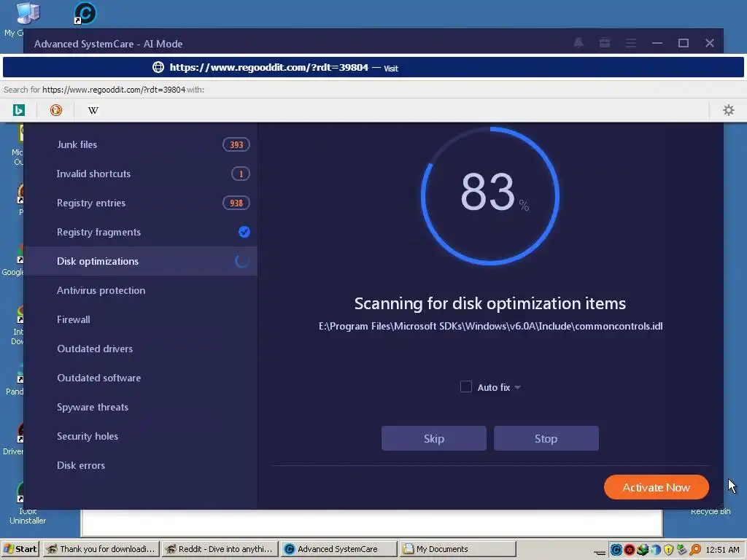This screenshot has width=747, height=560.
Task: Open the toolbox briefcase icon
Action: tap(605, 43)
